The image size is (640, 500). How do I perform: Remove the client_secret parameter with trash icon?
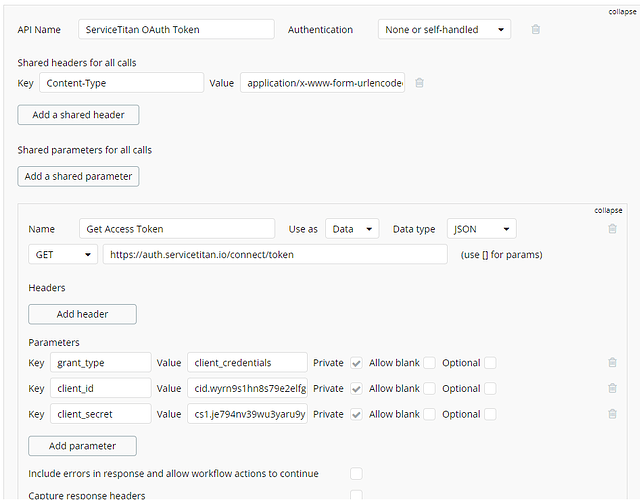click(x=612, y=414)
